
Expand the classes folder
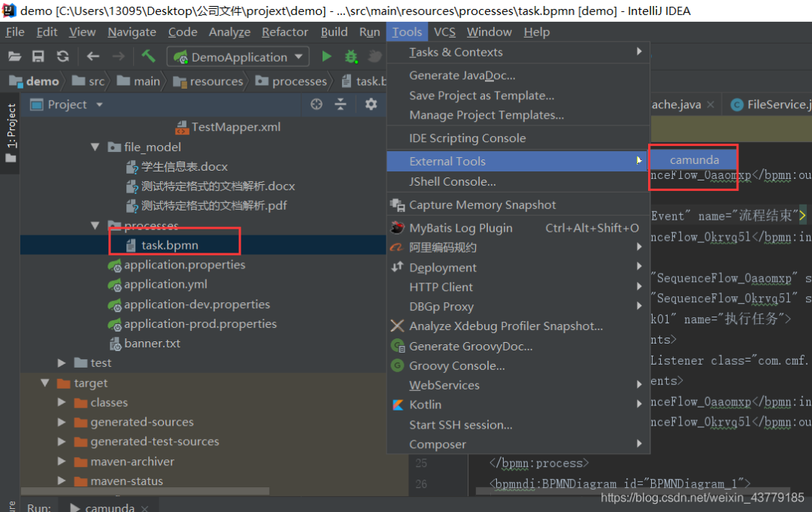(x=62, y=402)
